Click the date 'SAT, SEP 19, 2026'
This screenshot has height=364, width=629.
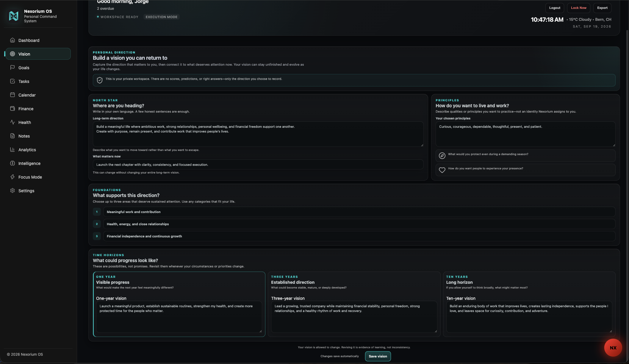(x=592, y=26)
